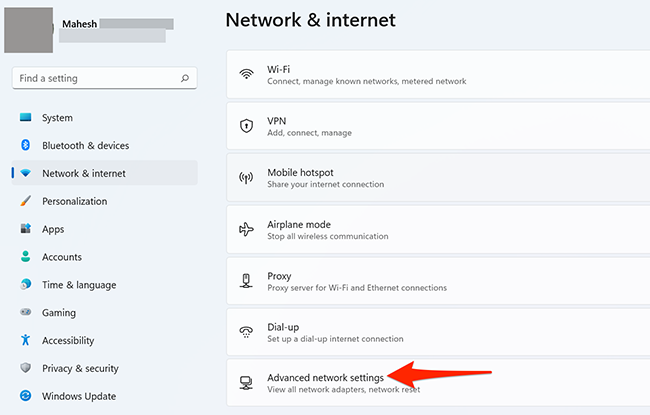The height and width of the screenshot is (415, 650).
Task: Click the Bluetooth icon in sidebar
Action: point(25,145)
